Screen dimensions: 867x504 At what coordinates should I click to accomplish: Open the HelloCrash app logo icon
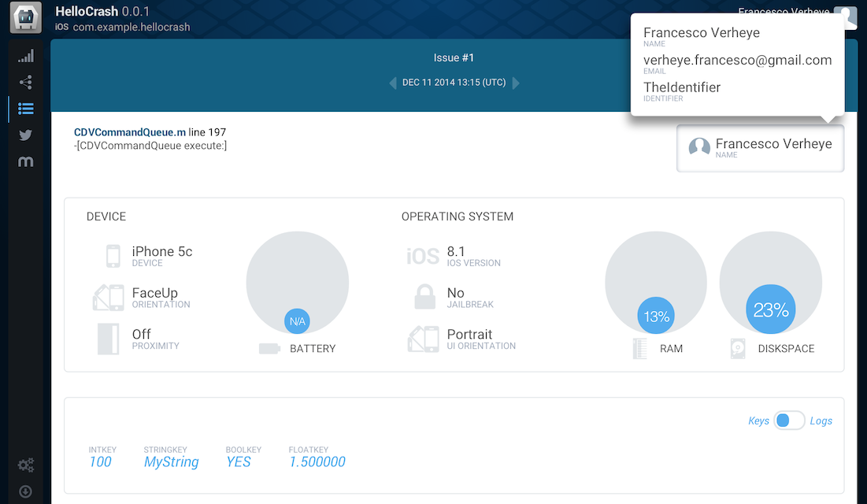point(25,17)
